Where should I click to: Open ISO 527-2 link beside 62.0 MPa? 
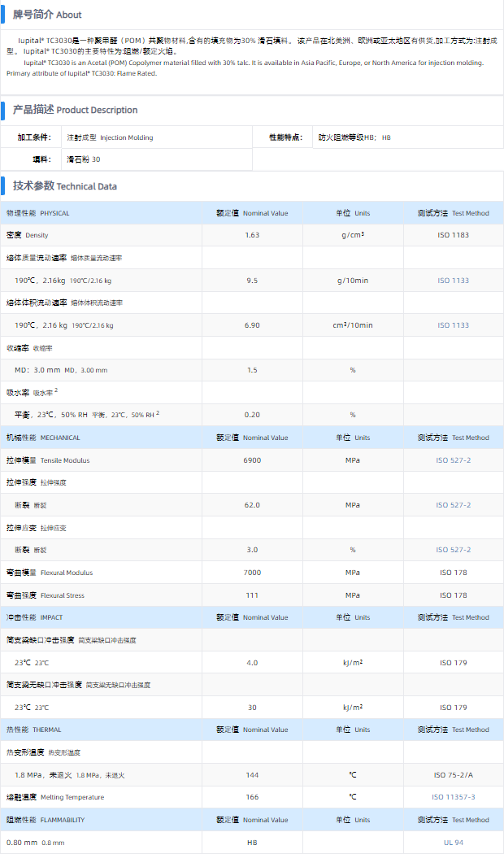click(x=453, y=505)
